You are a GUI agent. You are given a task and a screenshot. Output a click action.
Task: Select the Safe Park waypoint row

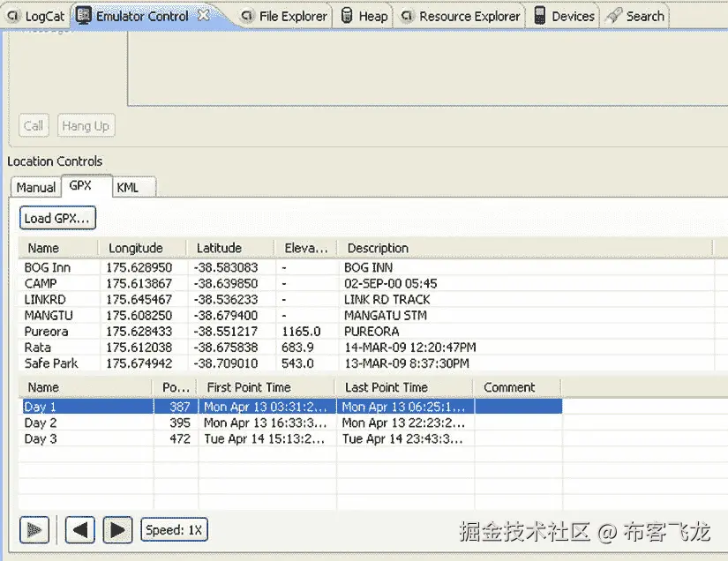tap(366, 363)
